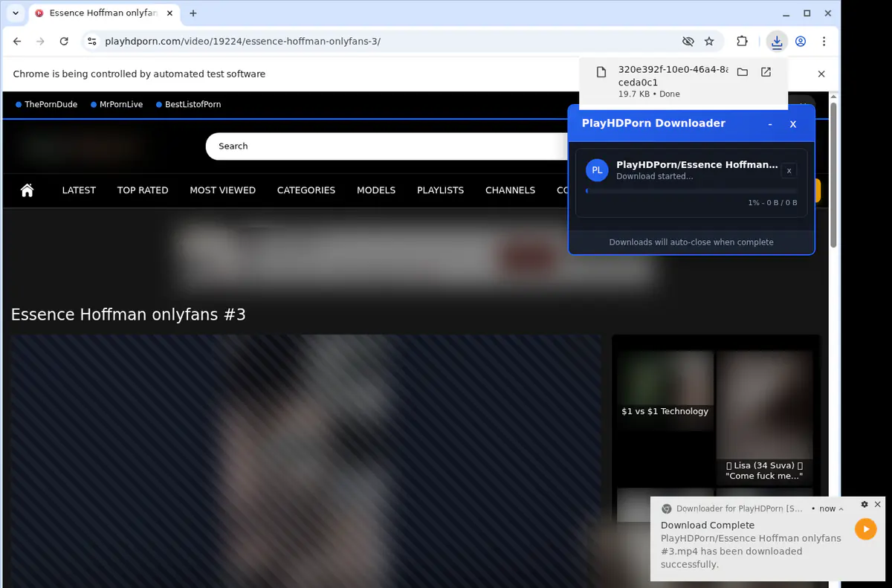Close the PlayHDPorn Downloader panel

793,124
